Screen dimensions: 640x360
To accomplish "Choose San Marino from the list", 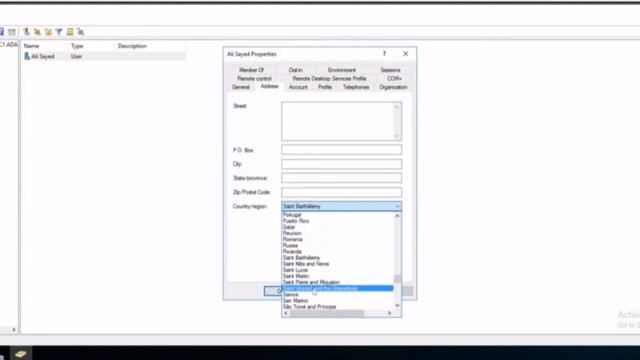I will [x=296, y=300].
